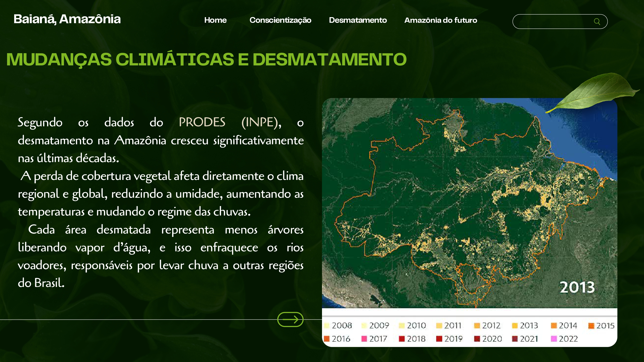644x362 pixels.
Task: Toggle the 2010 legend entry
Action: click(x=403, y=325)
